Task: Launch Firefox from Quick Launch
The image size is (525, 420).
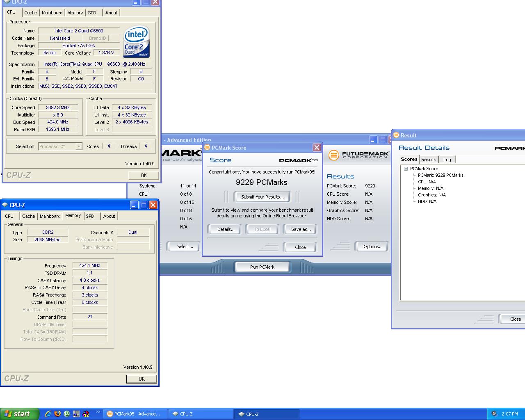Action: coord(57,414)
